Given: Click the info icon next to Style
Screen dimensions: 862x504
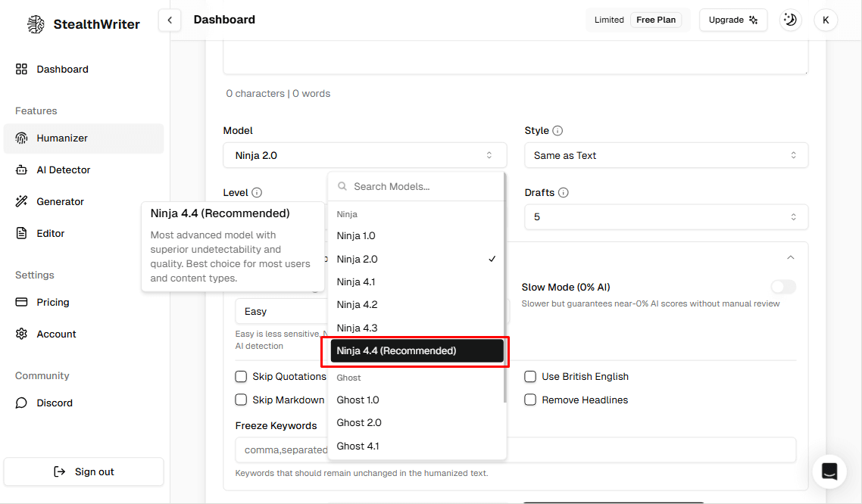Looking at the screenshot, I should [x=557, y=131].
